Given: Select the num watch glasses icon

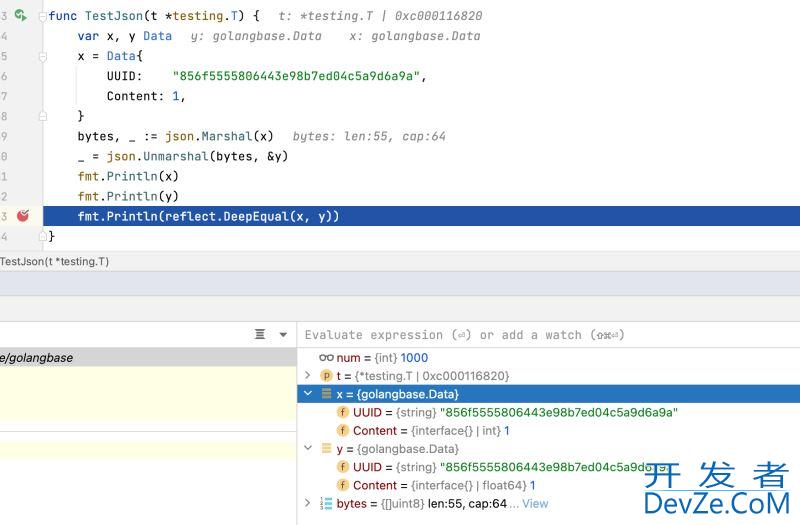Looking at the screenshot, I should click(x=326, y=358).
